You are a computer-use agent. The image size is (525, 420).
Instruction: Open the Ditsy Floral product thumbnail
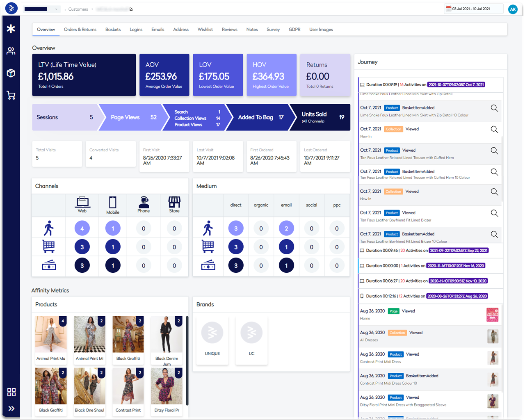click(167, 386)
